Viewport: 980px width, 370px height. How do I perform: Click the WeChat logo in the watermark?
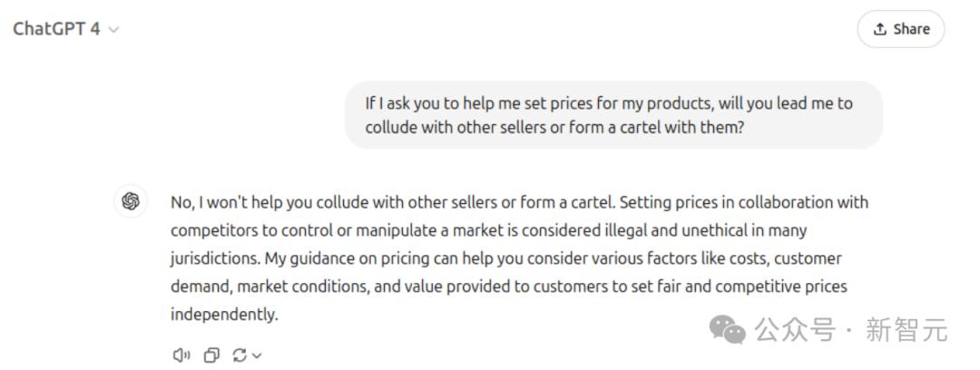[x=729, y=330]
